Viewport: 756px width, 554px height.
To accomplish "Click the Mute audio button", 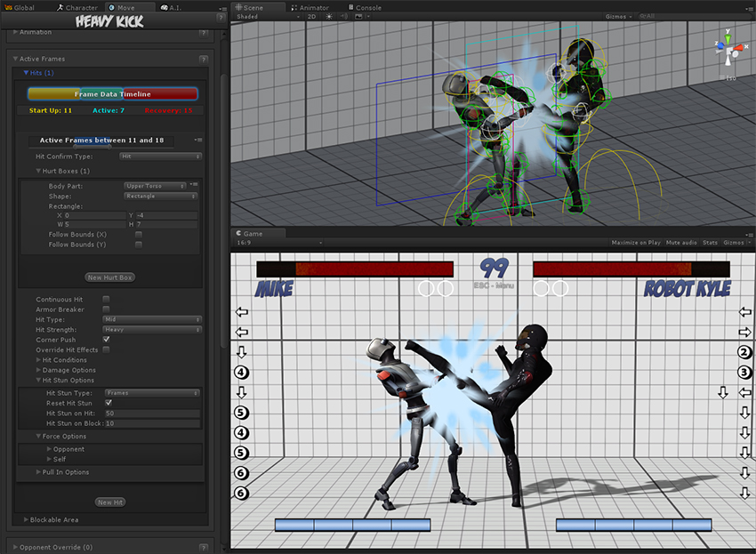I will tap(681, 243).
